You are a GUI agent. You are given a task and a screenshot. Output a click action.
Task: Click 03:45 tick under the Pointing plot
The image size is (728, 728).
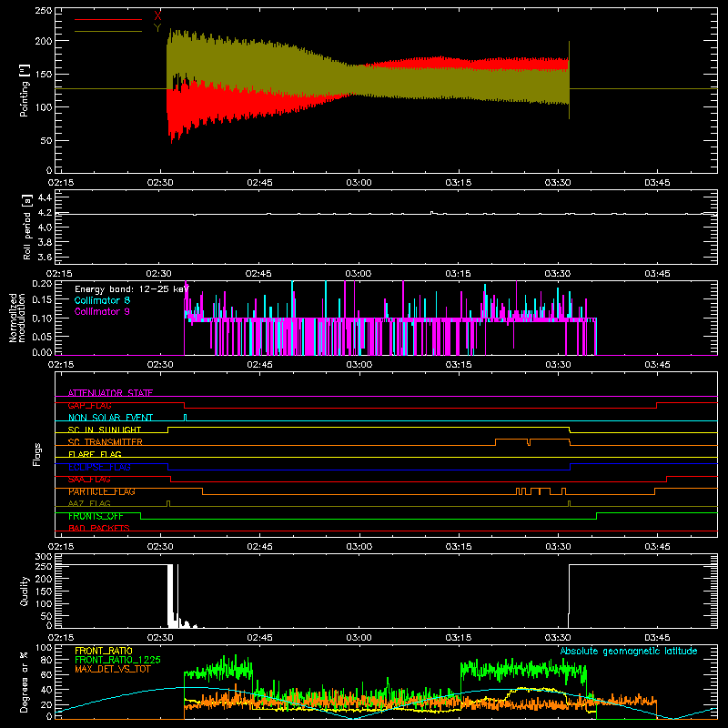pos(657,183)
